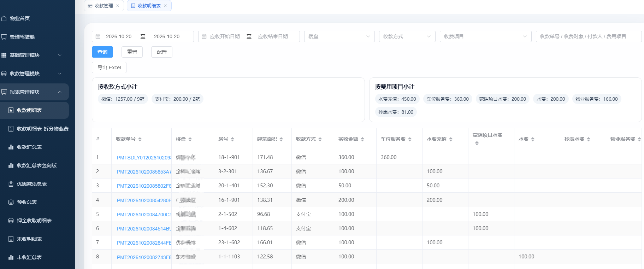Sort table by 实收金额 column
This screenshot has width=644, height=269.
coord(362,139)
